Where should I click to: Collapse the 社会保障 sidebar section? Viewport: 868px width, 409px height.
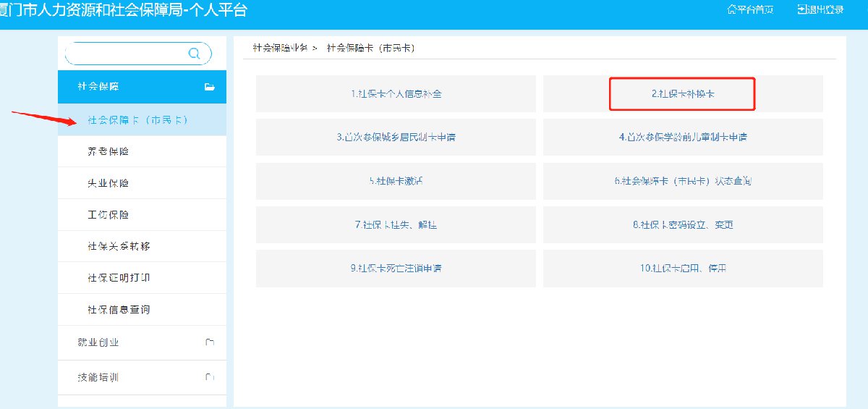[x=98, y=87]
